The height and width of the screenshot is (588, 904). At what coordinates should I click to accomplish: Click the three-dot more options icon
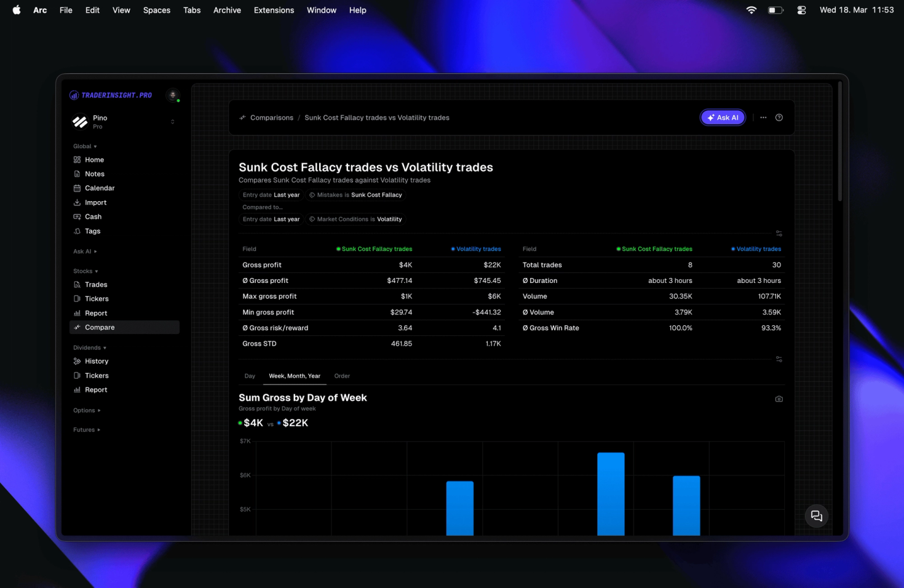click(x=763, y=117)
